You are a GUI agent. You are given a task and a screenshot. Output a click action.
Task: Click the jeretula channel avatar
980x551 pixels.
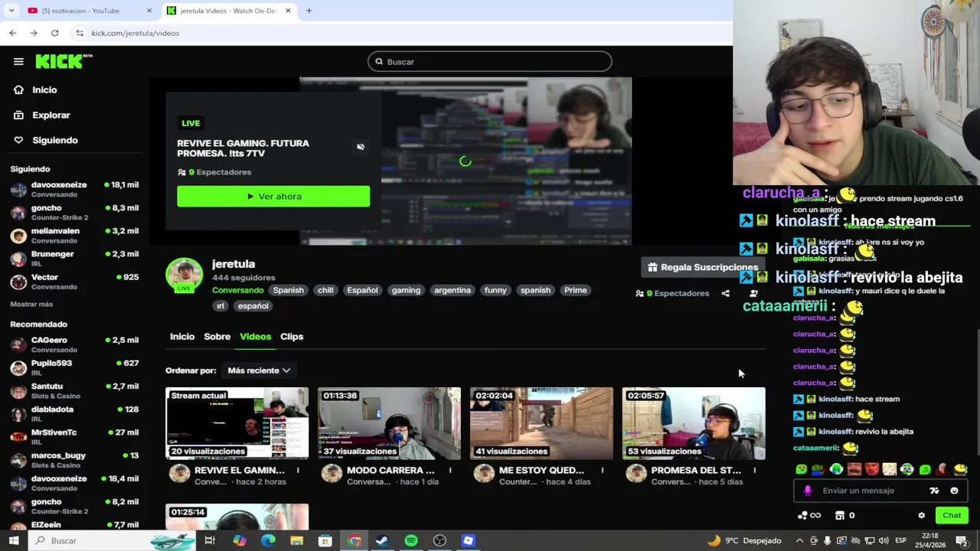[x=184, y=275]
